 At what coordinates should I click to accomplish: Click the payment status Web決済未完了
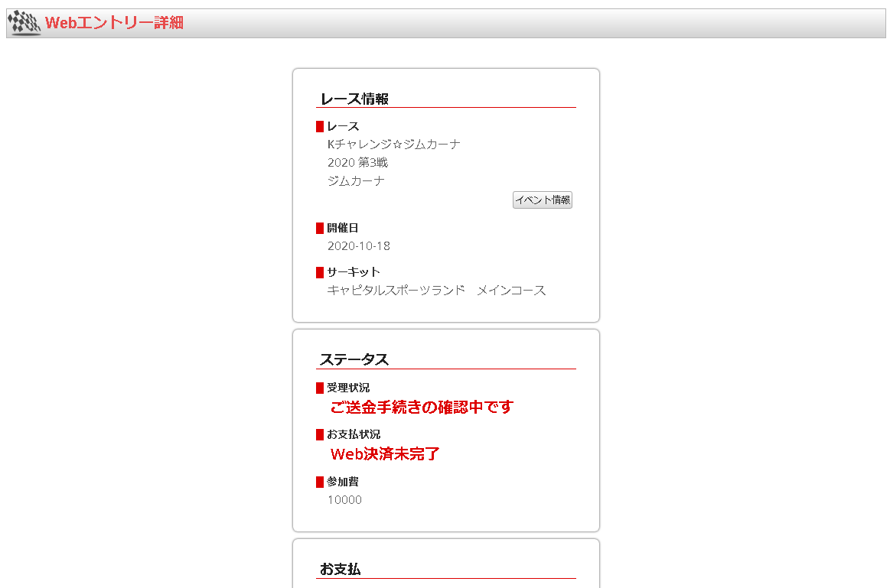pyautogui.click(x=386, y=454)
